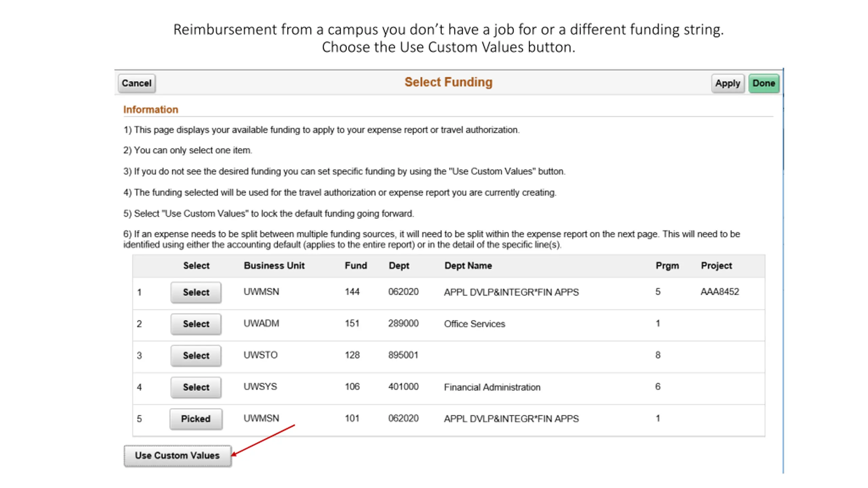The height and width of the screenshot is (488, 868).
Task: Click project value AAA8452
Action: pyautogui.click(x=719, y=292)
